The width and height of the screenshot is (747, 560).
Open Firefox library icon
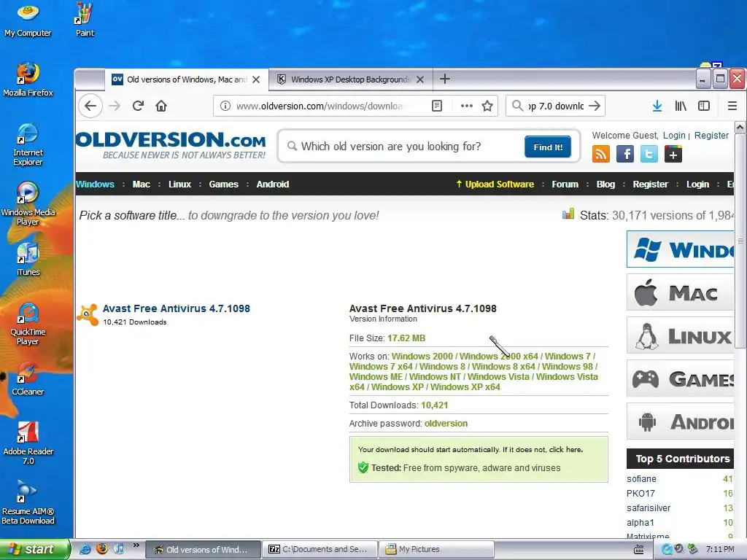pos(681,106)
